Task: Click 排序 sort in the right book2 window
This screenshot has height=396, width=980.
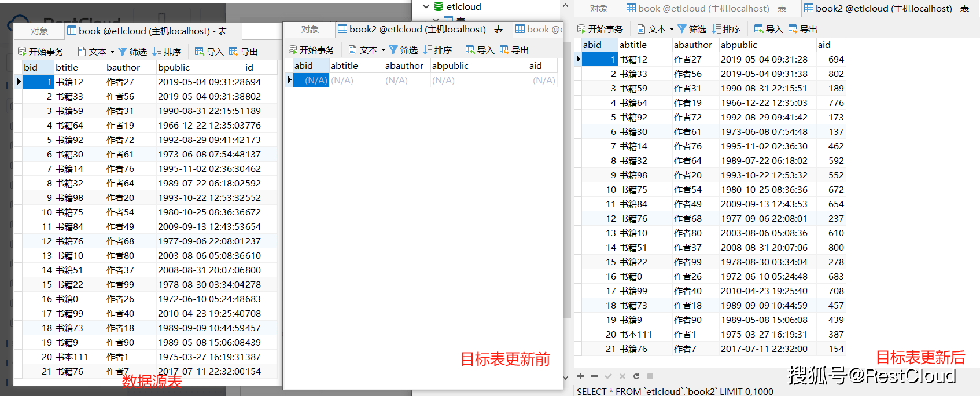Action: pyautogui.click(x=726, y=29)
